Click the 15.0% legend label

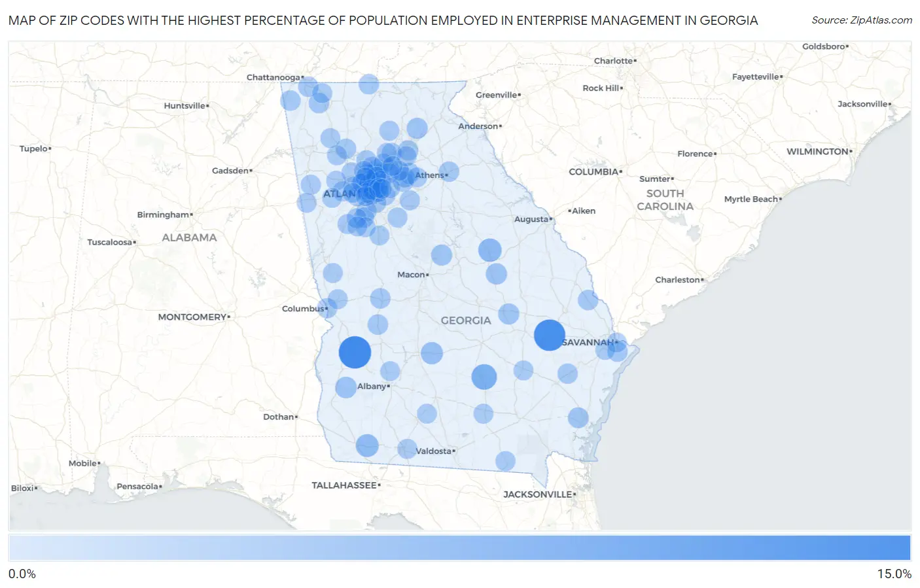tap(894, 574)
